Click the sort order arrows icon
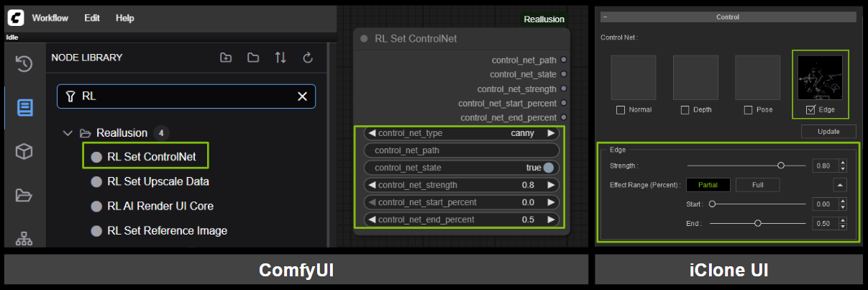Image resolution: width=868 pixels, height=290 pixels. [x=280, y=58]
